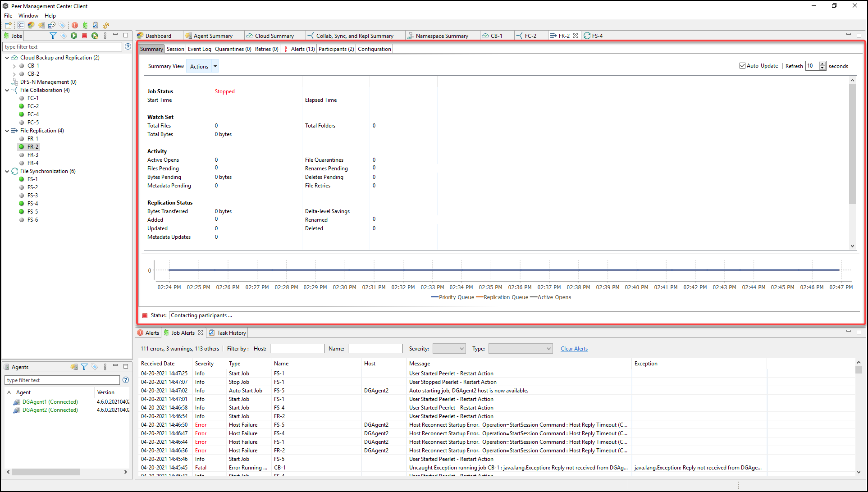
Task: Click the lightning server icon in the Agents panel
Action: coord(74,367)
